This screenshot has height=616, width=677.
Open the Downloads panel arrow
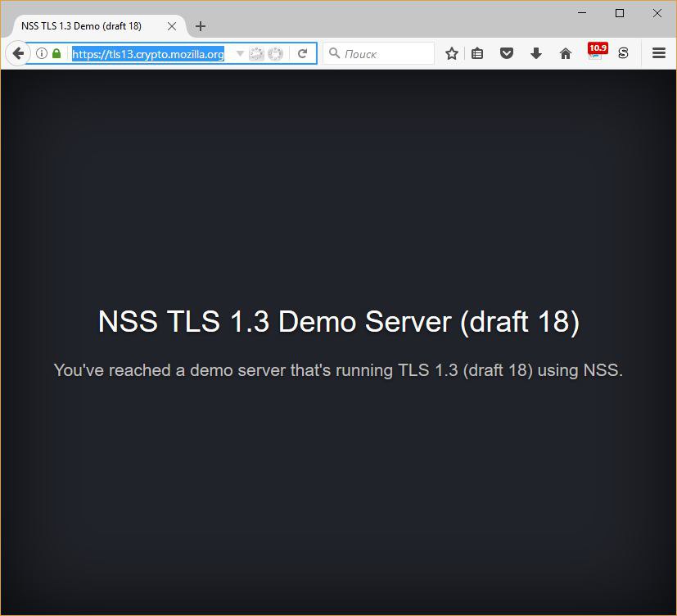tap(536, 53)
